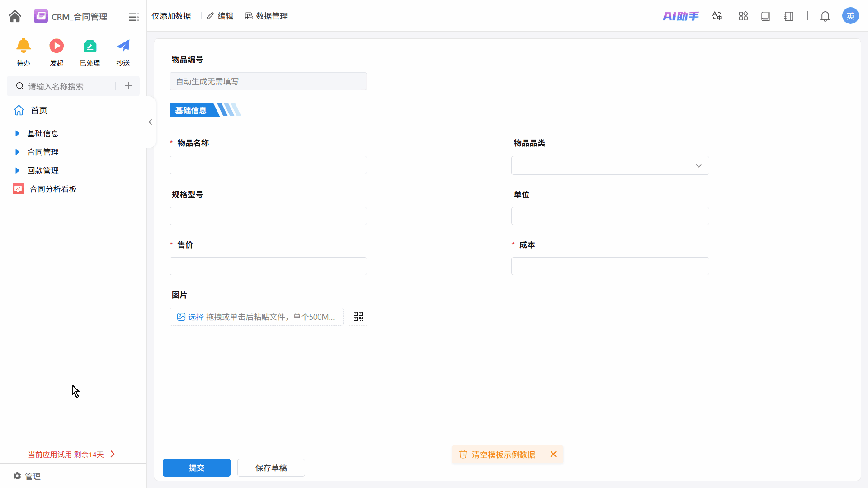Open the 已处理 shortcut icon

tap(90, 46)
